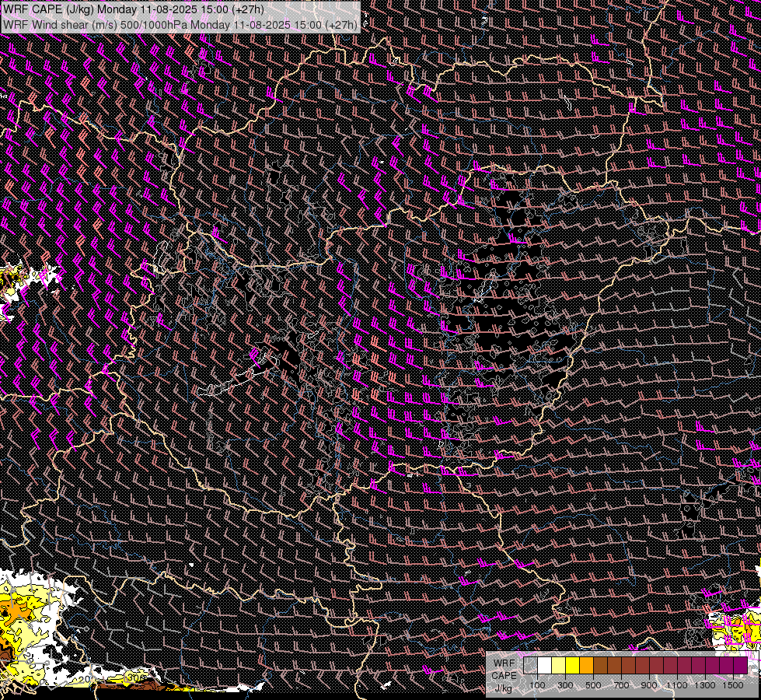Click the bright yellow CAPE legend swatch
Viewport: 761px width, 700px height.
click(x=573, y=666)
